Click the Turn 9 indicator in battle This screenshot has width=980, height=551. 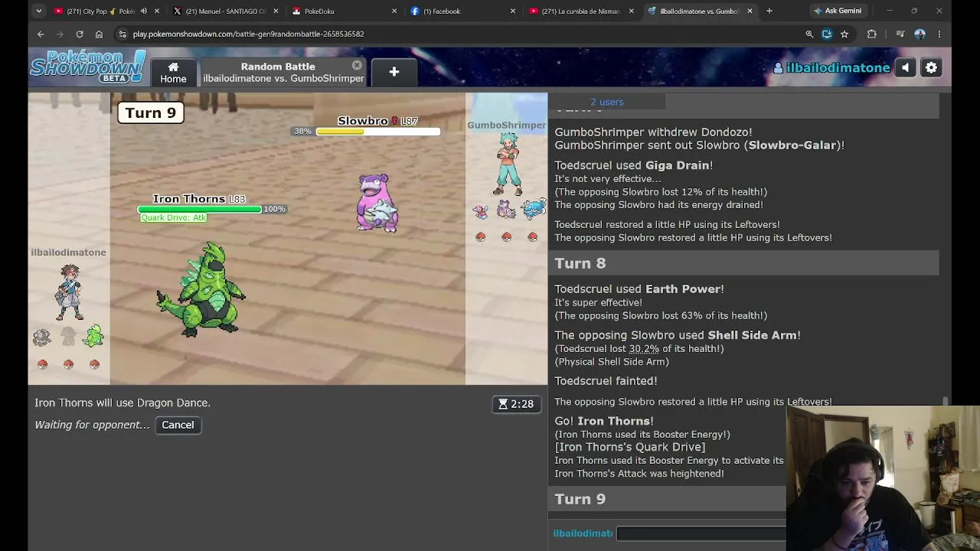click(x=151, y=113)
